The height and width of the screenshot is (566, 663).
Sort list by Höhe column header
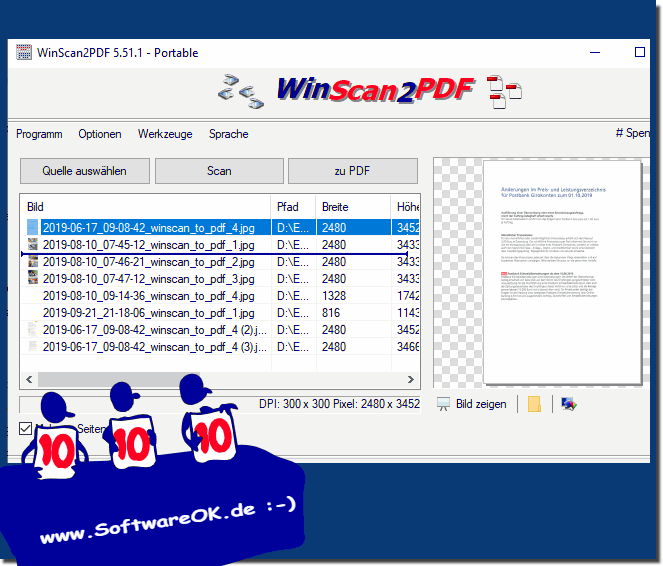point(407,207)
